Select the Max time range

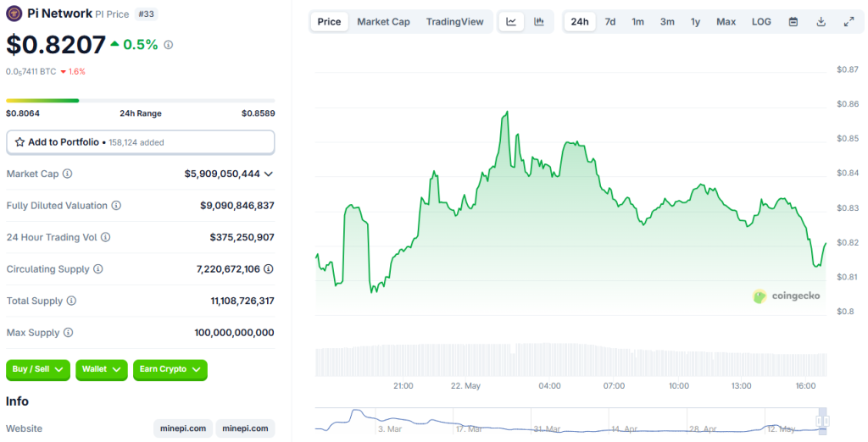point(726,22)
